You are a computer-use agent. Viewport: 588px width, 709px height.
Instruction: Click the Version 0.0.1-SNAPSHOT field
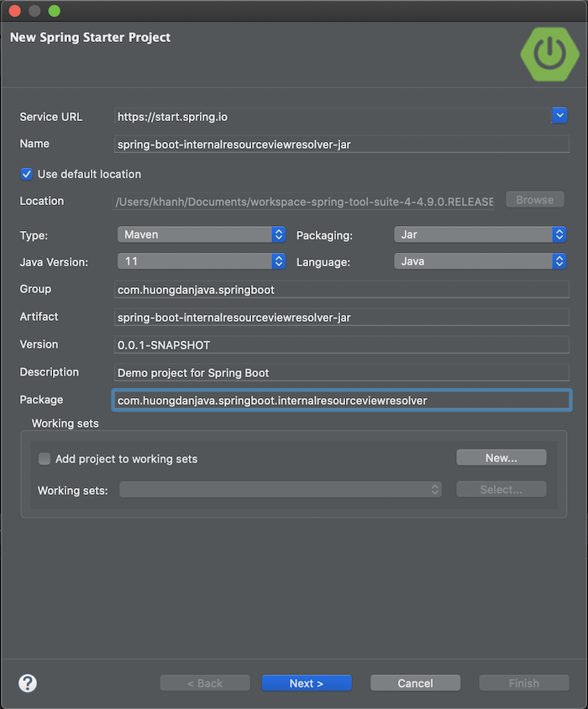coord(342,345)
